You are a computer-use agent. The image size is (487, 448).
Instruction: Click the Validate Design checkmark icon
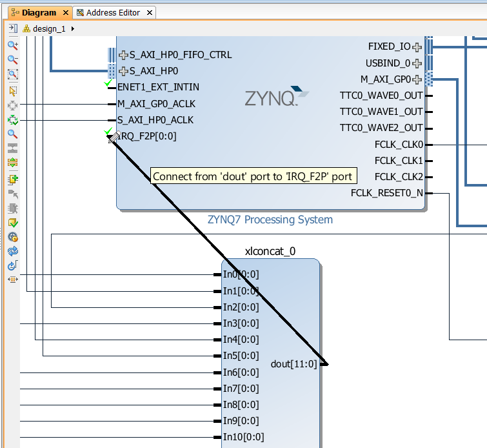[x=13, y=223]
